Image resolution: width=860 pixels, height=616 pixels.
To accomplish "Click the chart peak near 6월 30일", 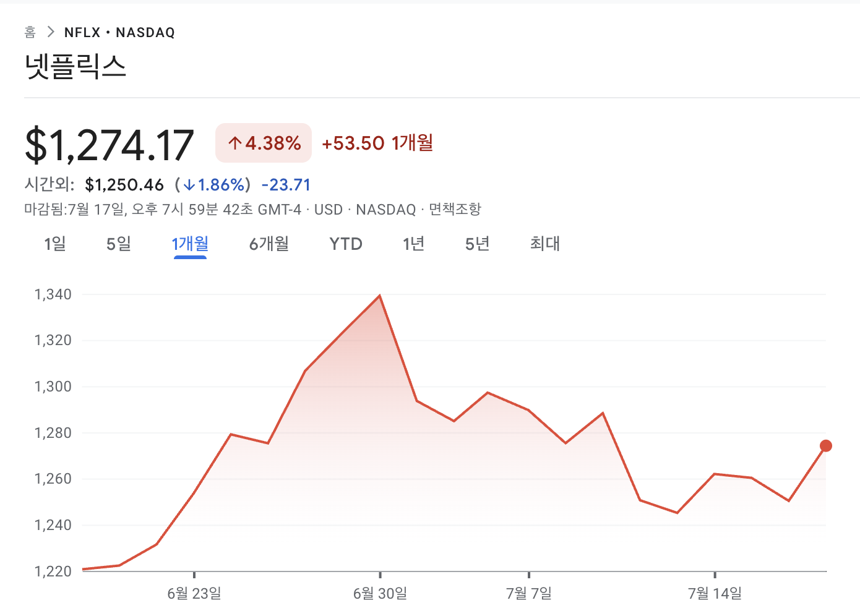I will (379, 296).
